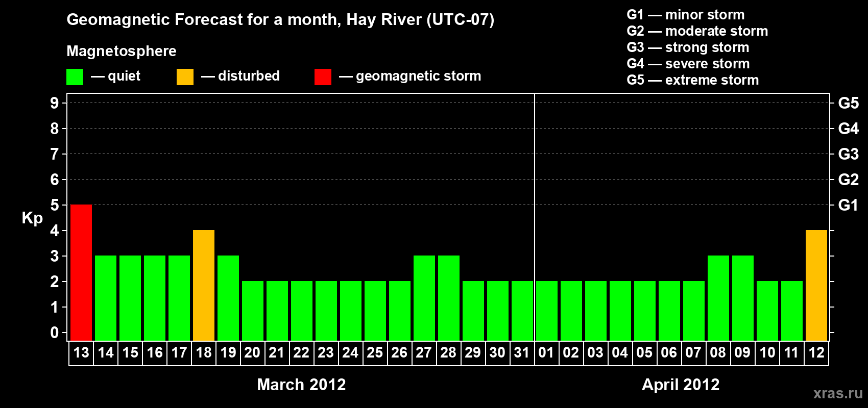
Task: Click the 'G3 — strong storm' legend text
Action: [688, 47]
